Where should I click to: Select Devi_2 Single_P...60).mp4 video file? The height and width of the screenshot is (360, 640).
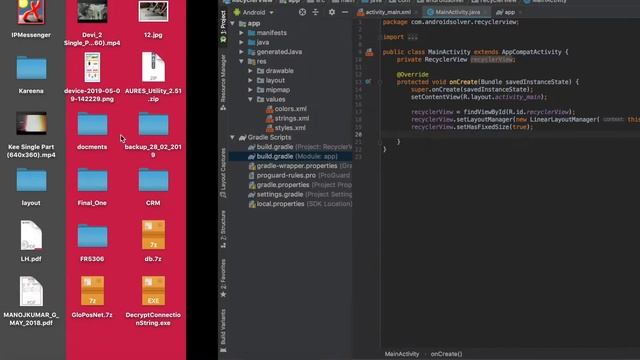[x=92, y=11]
